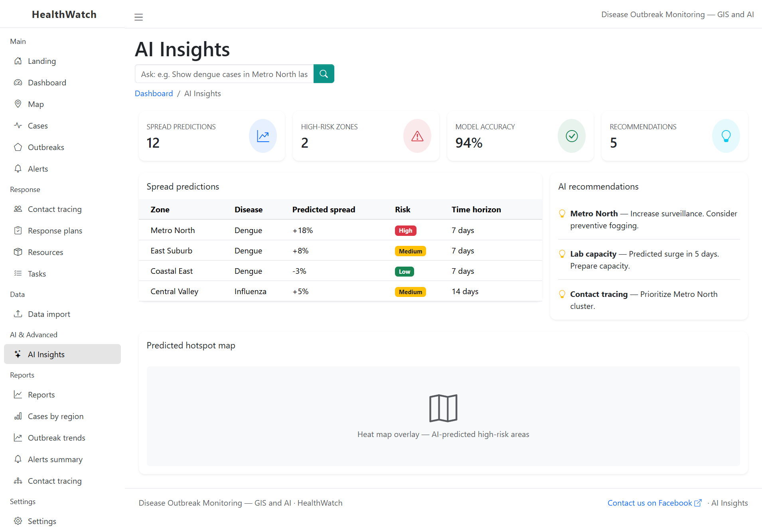This screenshot has height=532, width=762.
Task: Click the Tasks list icon
Action: coord(18,273)
